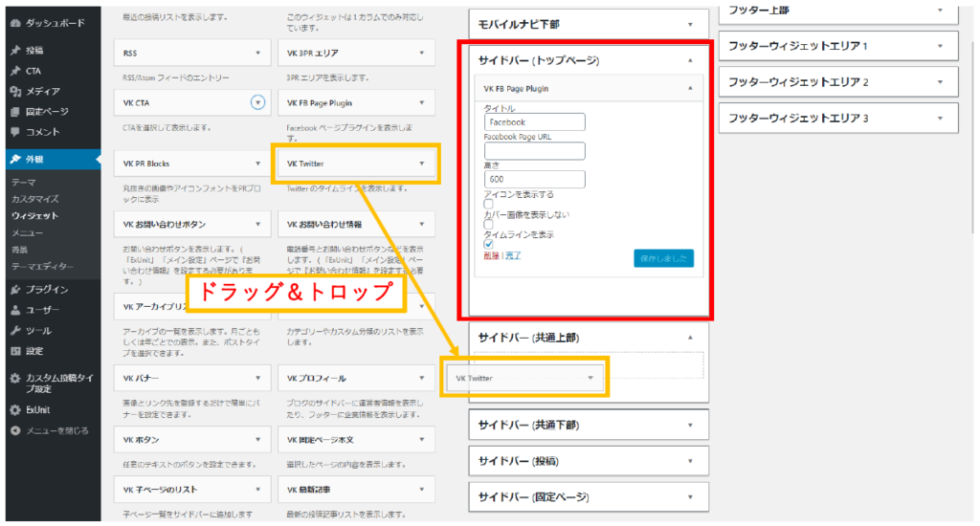Click the 外観 paintbrush icon
Viewport: 980px width, 526px height.
[15, 160]
